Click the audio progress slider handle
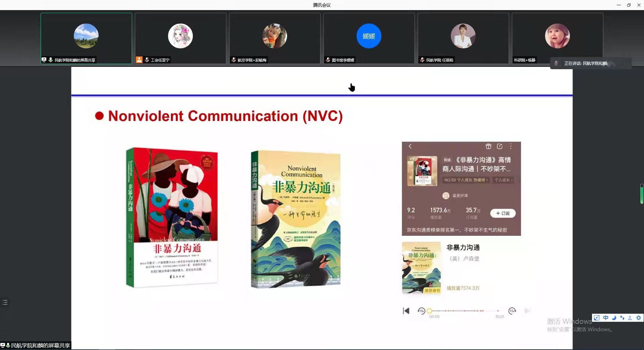The image size is (644, 350). click(x=429, y=311)
